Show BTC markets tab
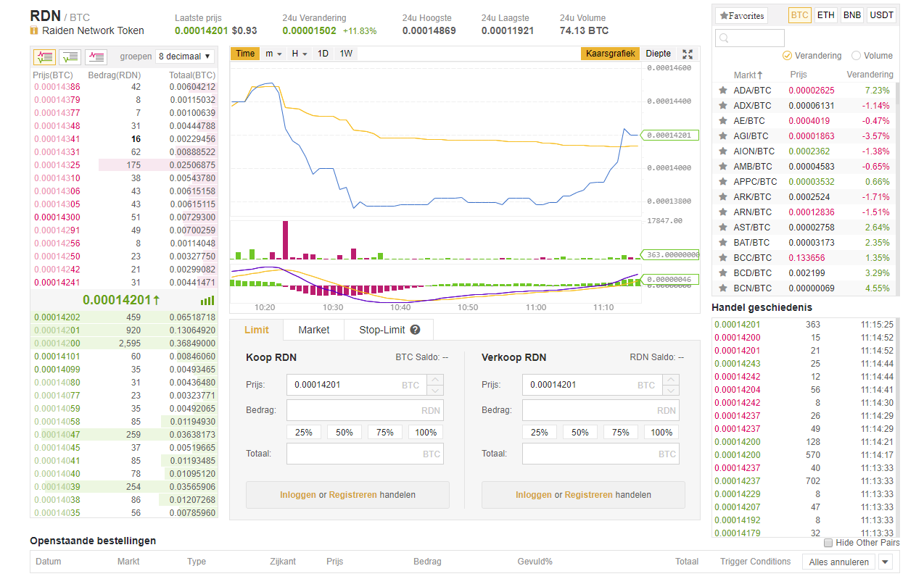This screenshot has width=924, height=579. pos(799,15)
